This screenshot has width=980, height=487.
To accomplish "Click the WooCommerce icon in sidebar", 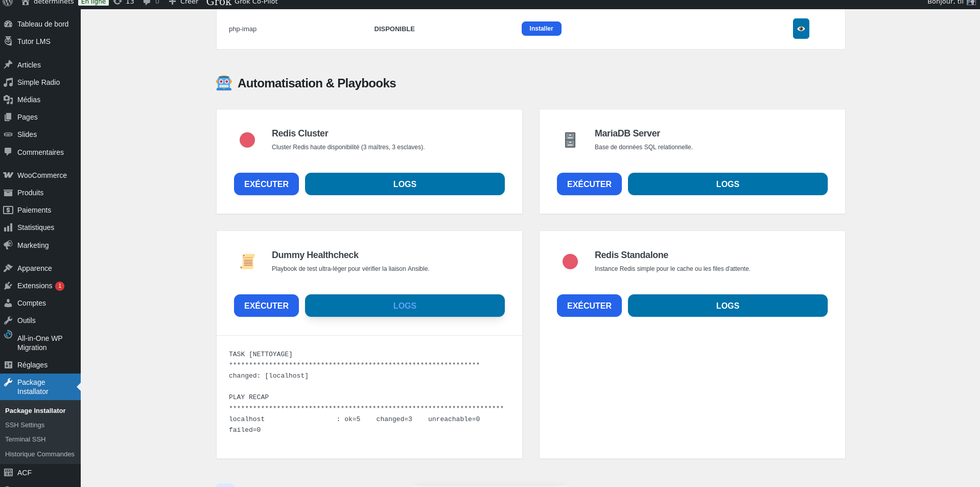I will [x=8, y=175].
